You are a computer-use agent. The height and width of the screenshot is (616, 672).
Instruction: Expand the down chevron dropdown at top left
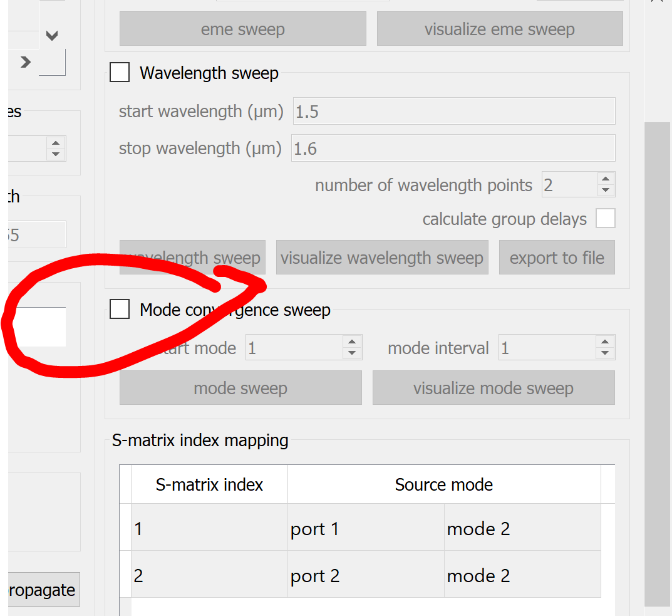click(x=52, y=36)
